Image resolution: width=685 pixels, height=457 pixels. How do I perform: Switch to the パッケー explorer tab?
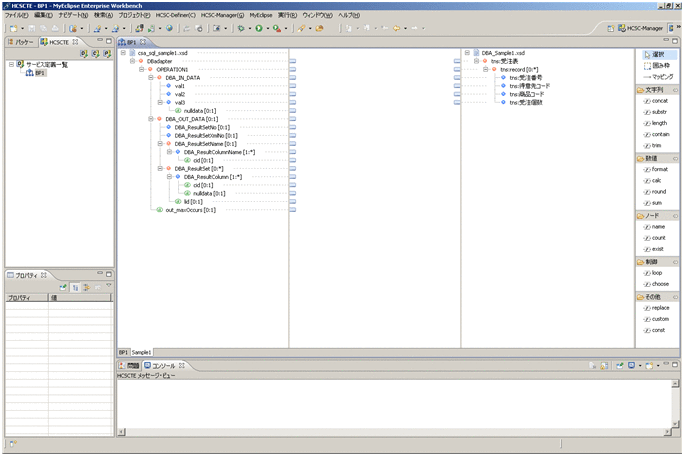point(23,43)
